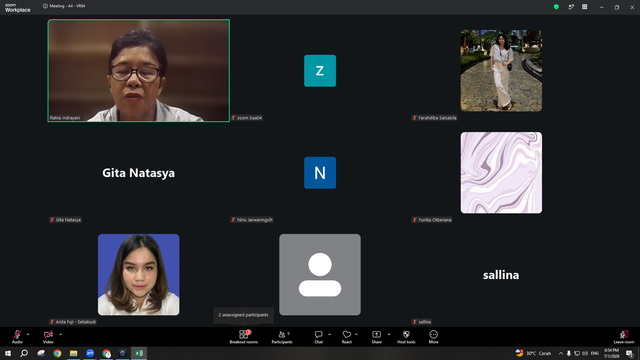Expand share options arrow beside Share
This screenshot has height=360, width=640.
pos(389,334)
